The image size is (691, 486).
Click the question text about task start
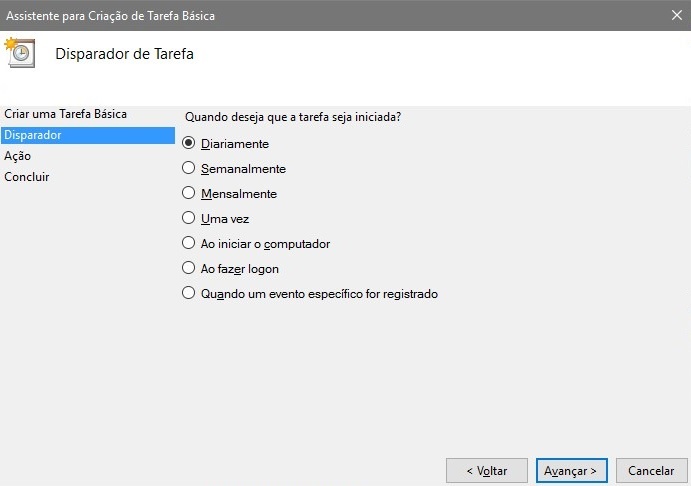pyautogui.click(x=293, y=117)
